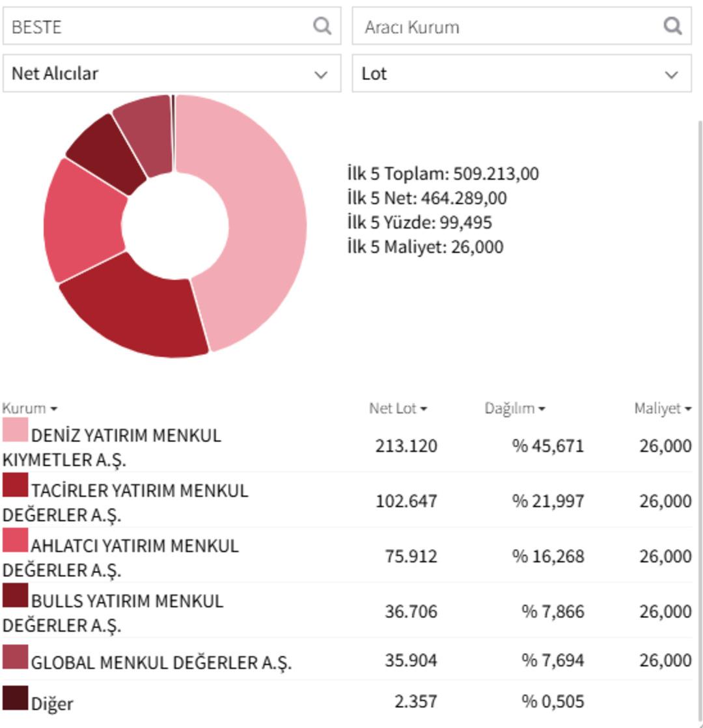Click Tacirler Yatırım red color swatch
This screenshot has width=703, height=728.
(x=15, y=485)
